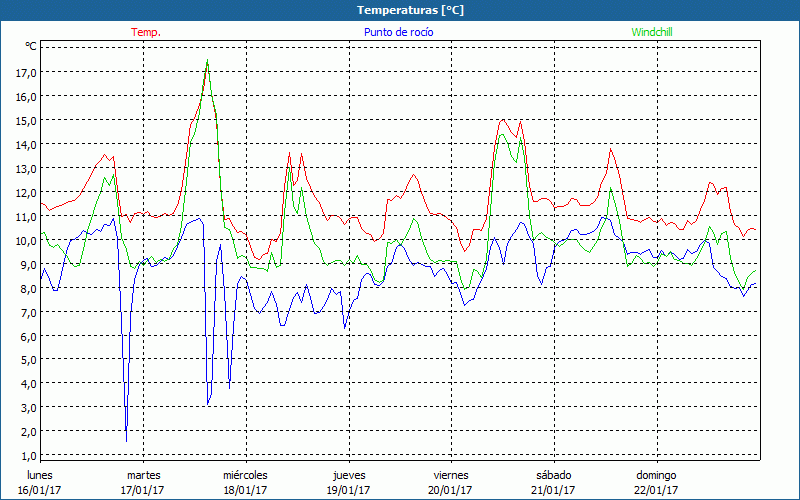The image size is (800, 500).
Task: Select the domingo 22/01/17 date label
Action: tap(656, 482)
